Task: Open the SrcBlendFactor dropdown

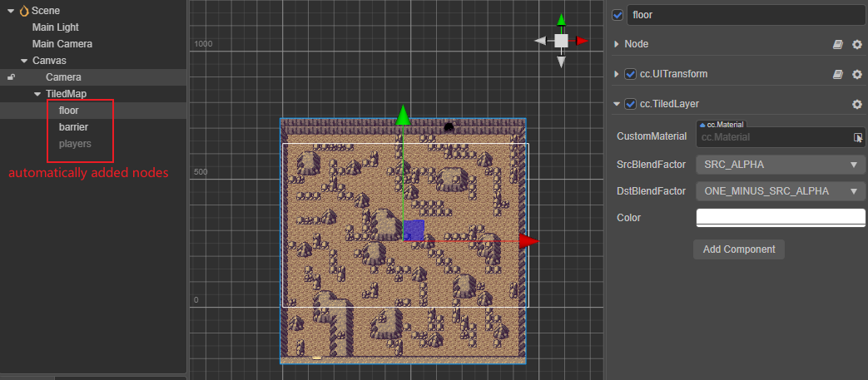Action: pyautogui.click(x=780, y=165)
